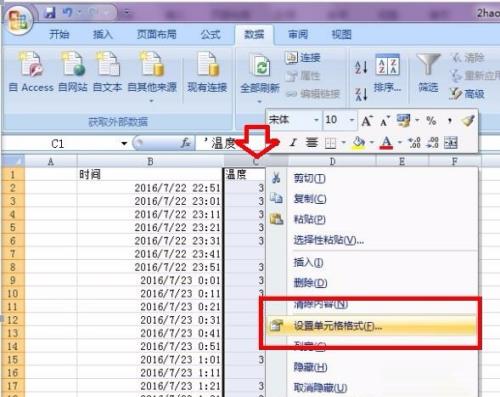Click the Office button logo
The width and height of the screenshot is (500, 397).
pyautogui.click(x=18, y=19)
